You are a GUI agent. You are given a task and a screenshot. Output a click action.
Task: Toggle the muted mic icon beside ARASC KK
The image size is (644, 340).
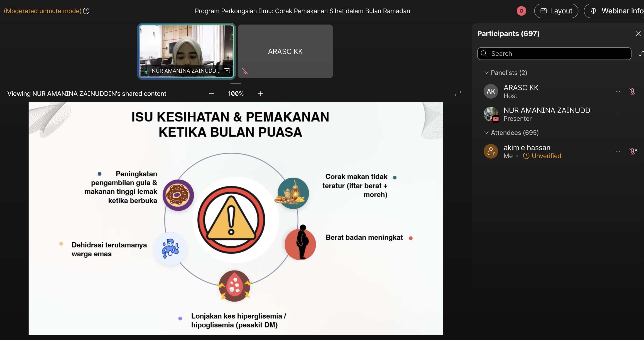(x=245, y=70)
